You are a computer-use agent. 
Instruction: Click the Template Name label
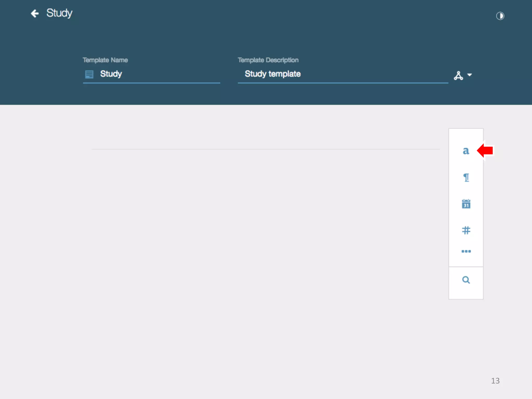point(105,60)
